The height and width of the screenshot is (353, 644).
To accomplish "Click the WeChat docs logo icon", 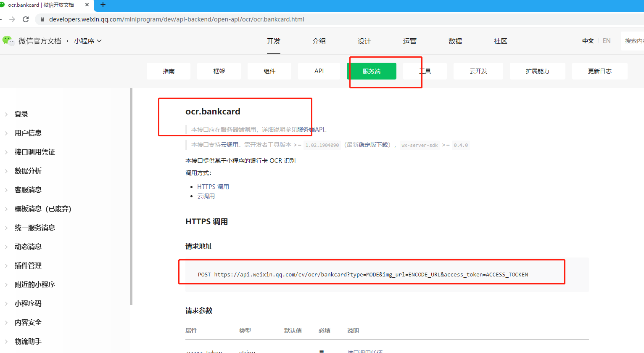I will pyautogui.click(x=8, y=40).
